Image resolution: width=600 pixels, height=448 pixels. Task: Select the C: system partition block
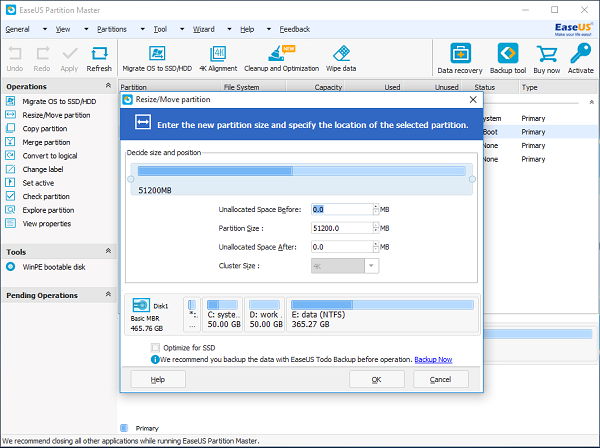(223, 315)
